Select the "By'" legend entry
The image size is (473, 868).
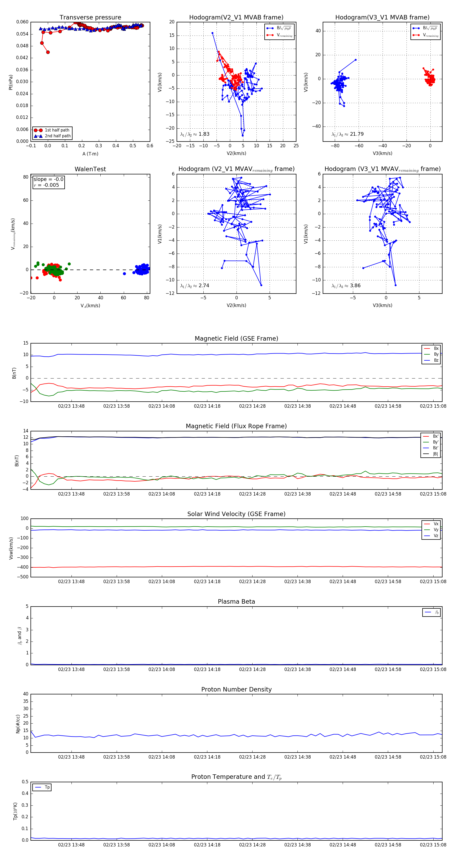point(431,442)
